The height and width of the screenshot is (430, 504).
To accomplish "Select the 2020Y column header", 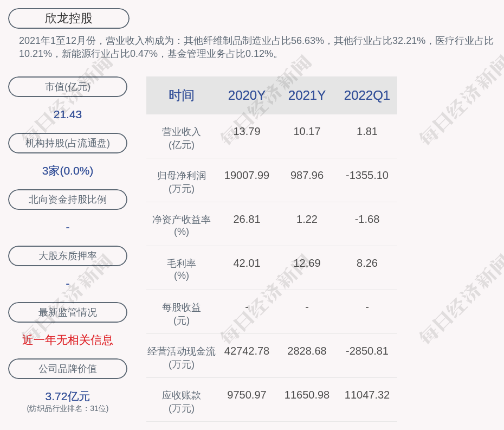I will (247, 95).
